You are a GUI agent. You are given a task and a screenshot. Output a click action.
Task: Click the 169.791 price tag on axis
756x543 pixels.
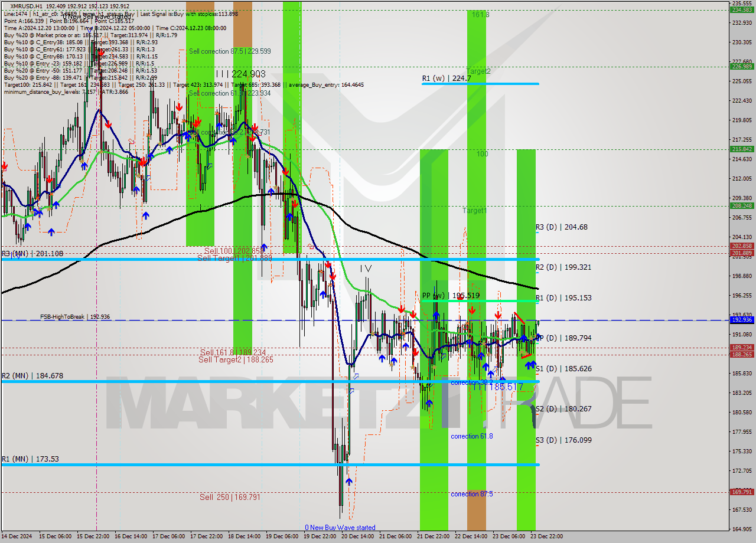(742, 492)
